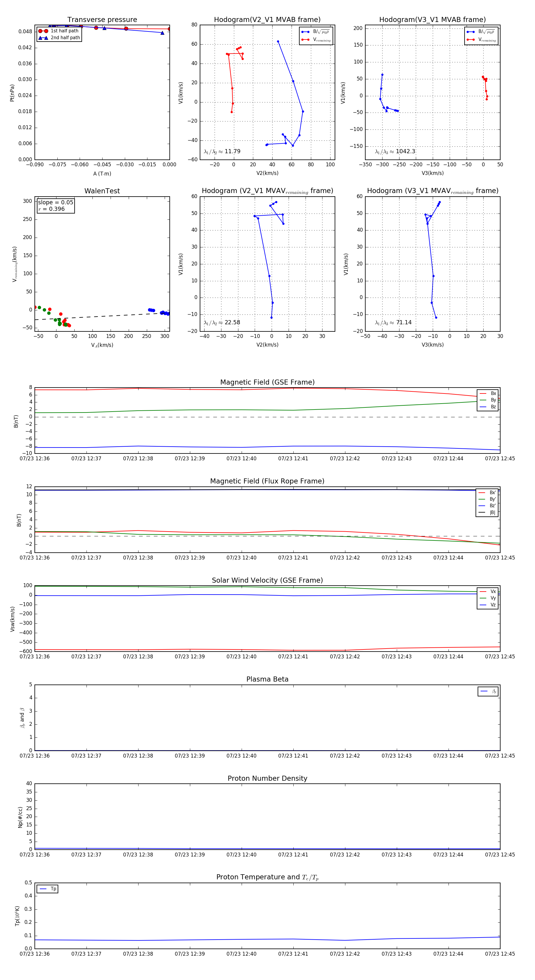Select the Vy legend entry
The height and width of the screenshot is (980, 535).
click(x=488, y=598)
